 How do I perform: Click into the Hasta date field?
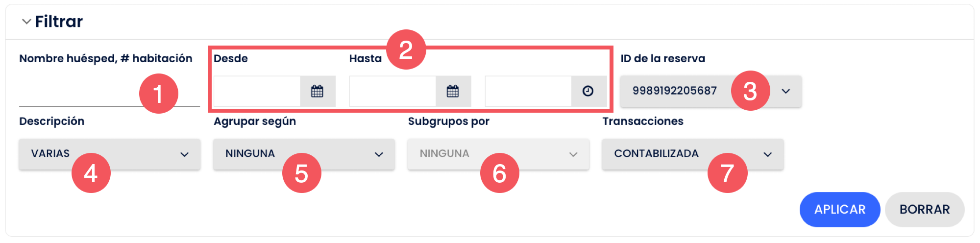[392, 91]
